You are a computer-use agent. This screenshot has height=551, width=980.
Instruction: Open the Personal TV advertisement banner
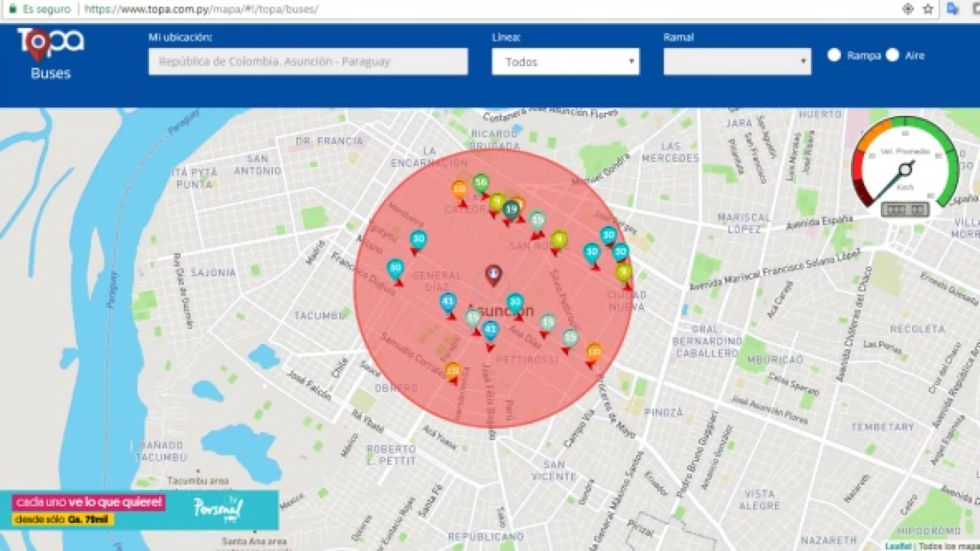point(140,510)
